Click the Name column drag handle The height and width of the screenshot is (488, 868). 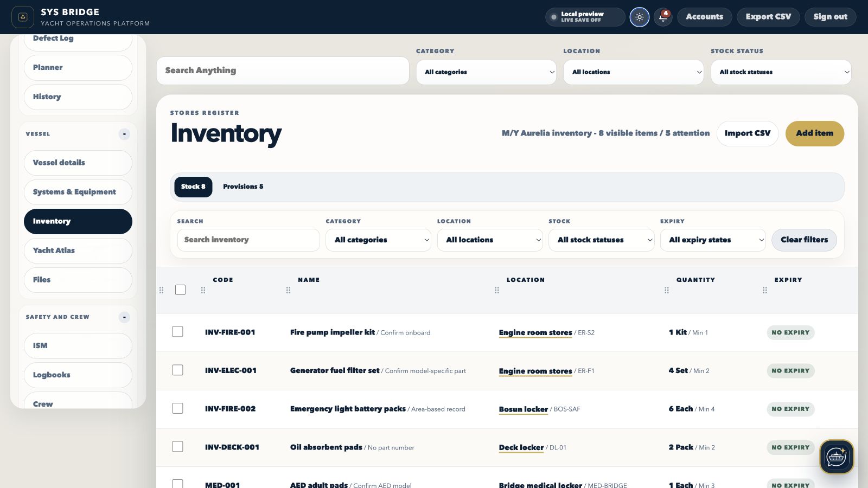pyautogui.click(x=288, y=290)
